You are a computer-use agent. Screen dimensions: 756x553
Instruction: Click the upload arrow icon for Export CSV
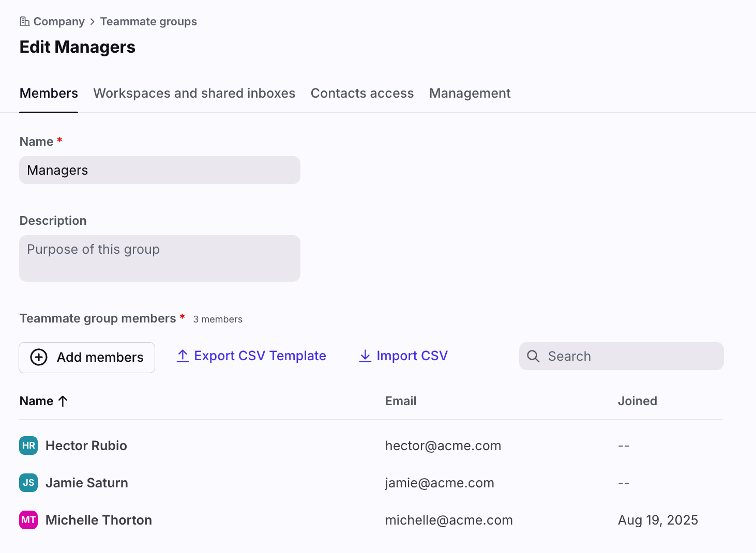point(183,356)
